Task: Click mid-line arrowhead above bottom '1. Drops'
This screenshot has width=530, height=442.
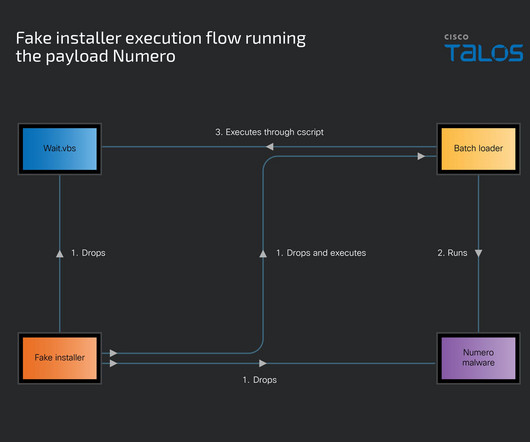Action: coord(263,363)
